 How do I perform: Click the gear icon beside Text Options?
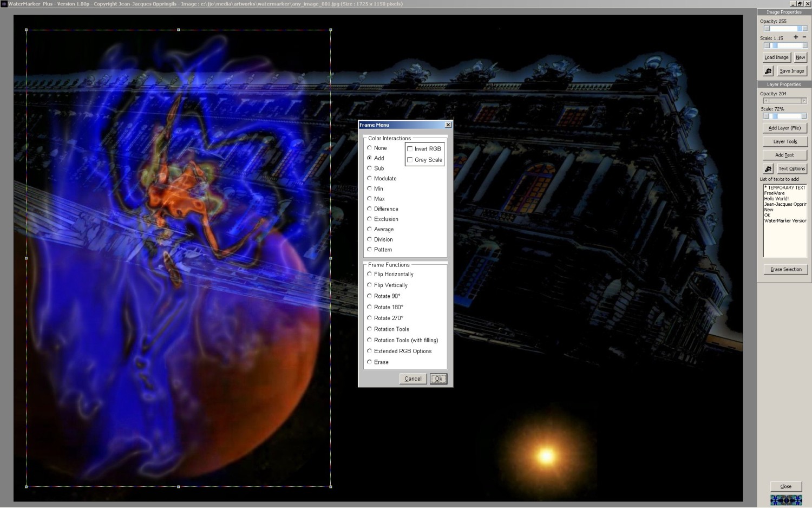click(x=768, y=169)
